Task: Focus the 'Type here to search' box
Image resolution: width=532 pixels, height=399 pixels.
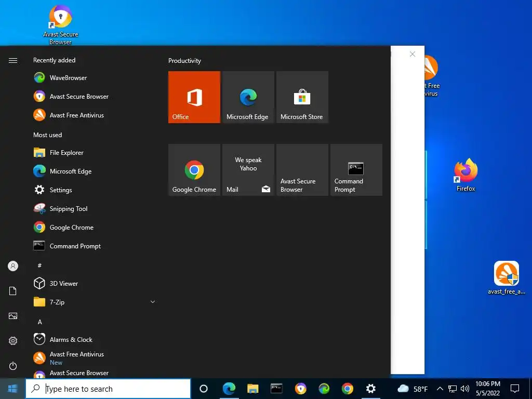Action: (108, 389)
